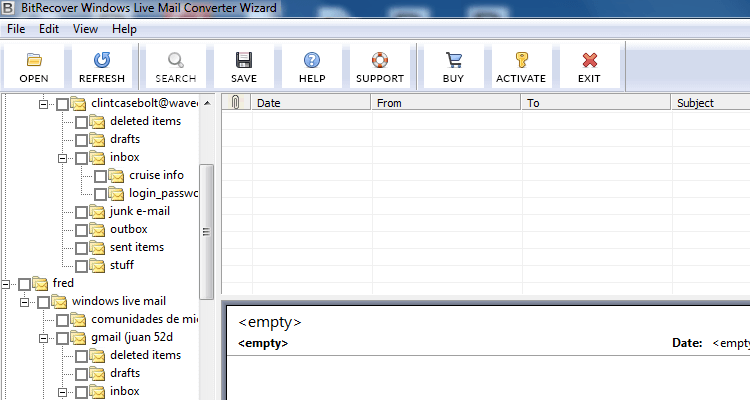Collapse the fred tree node
The image size is (750, 400).
[x=6, y=284]
